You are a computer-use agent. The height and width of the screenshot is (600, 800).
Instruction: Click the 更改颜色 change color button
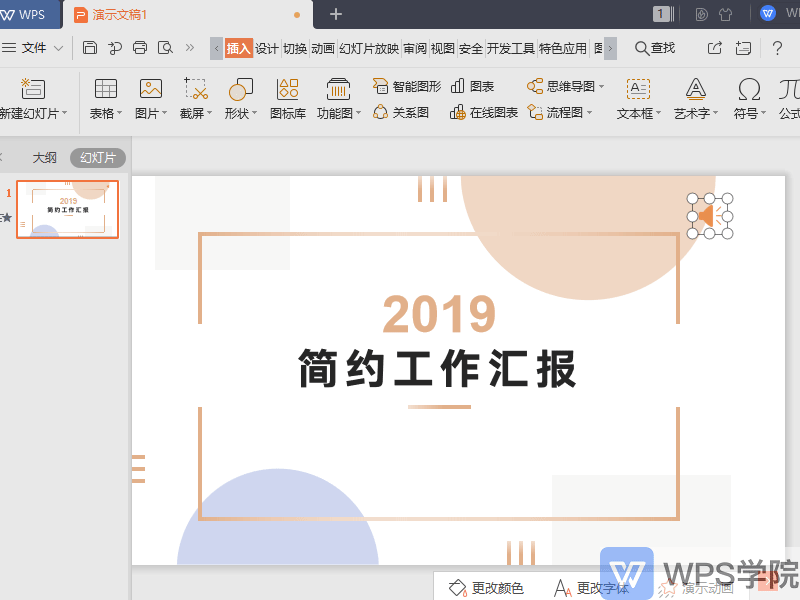coord(497,589)
